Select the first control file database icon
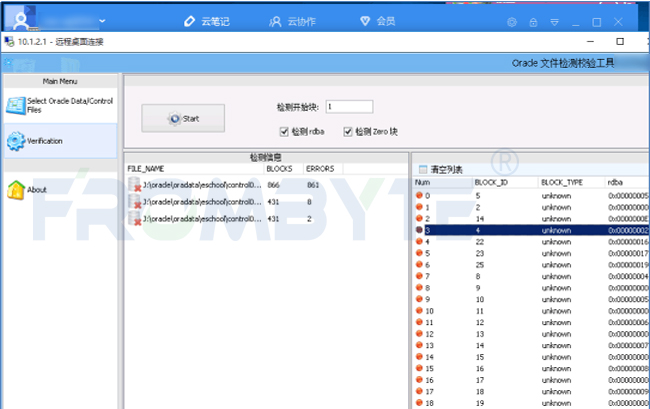 pyautogui.click(x=135, y=185)
